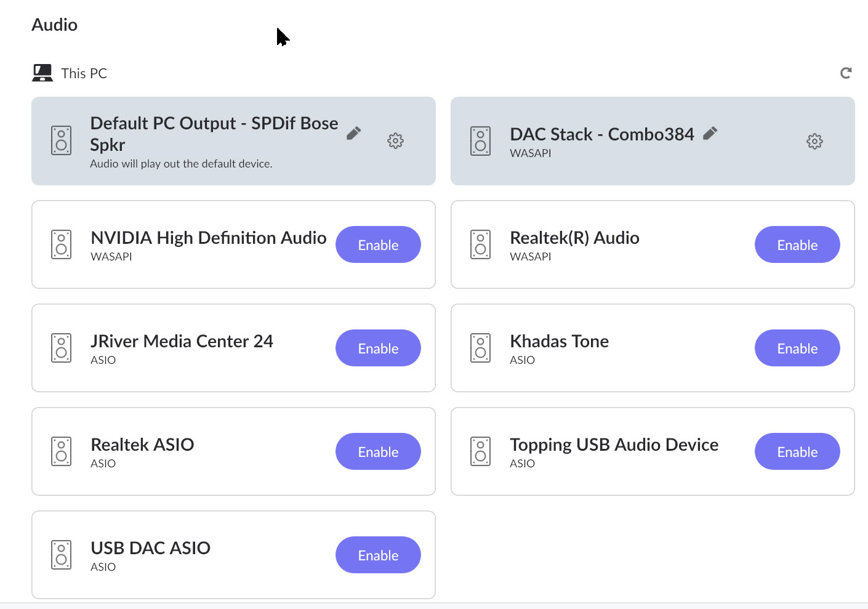This screenshot has height=609, width=868.
Task: Click the USB DAC ASIO title
Action: [150, 548]
